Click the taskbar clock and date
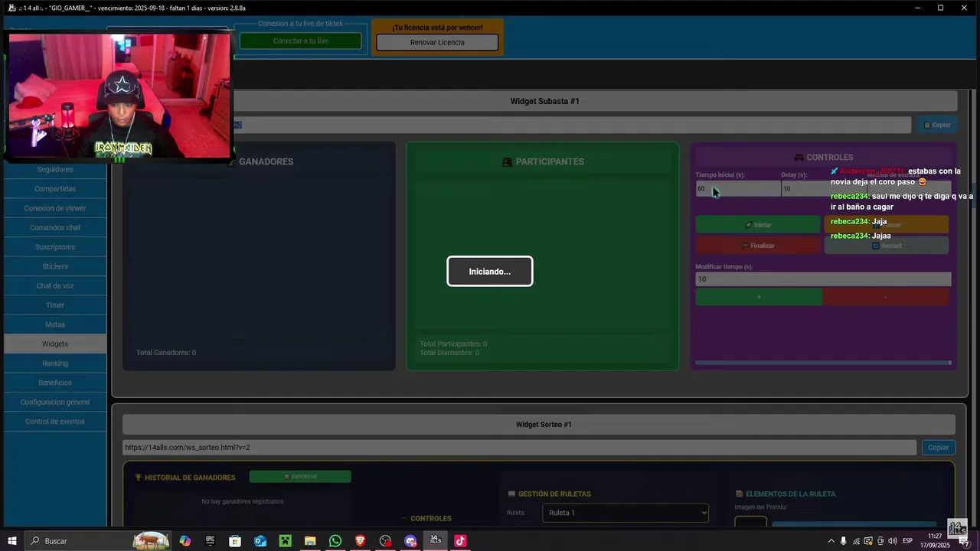Viewport: 980px width, 551px height. [935, 541]
